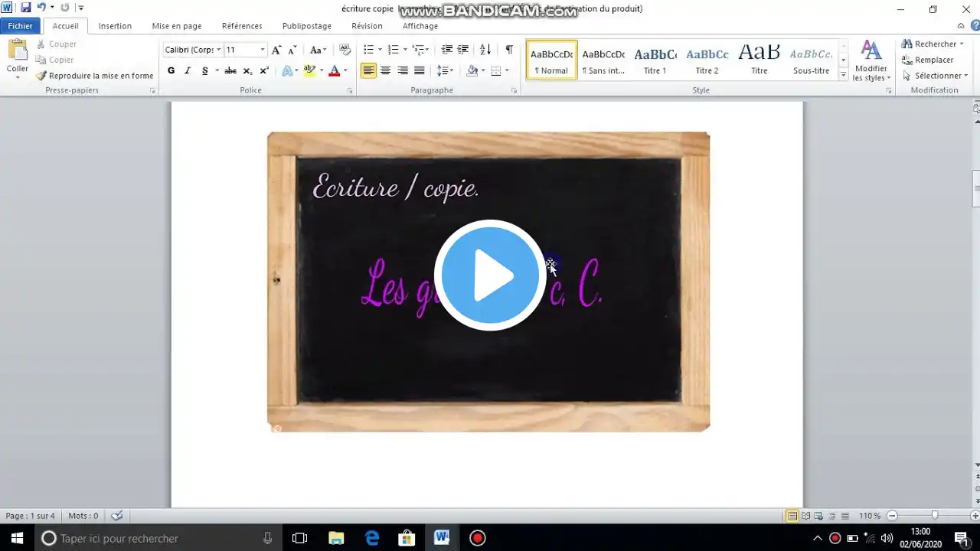Open the Fichier menu
This screenshot has height=551, width=980.
21,26
